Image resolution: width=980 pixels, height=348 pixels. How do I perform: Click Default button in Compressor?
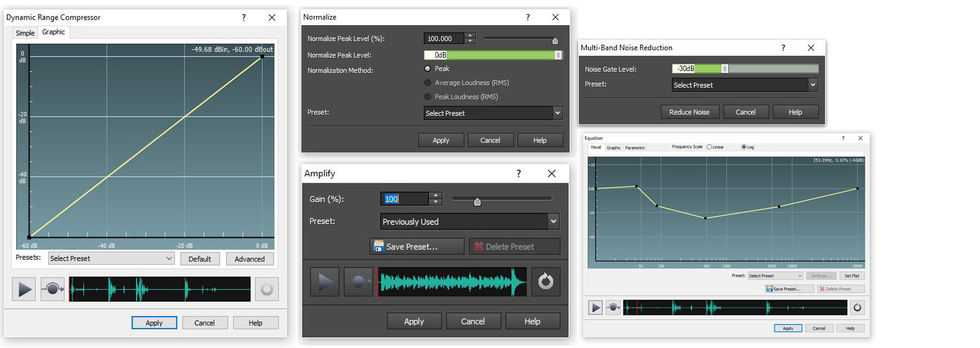(x=200, y=259)
